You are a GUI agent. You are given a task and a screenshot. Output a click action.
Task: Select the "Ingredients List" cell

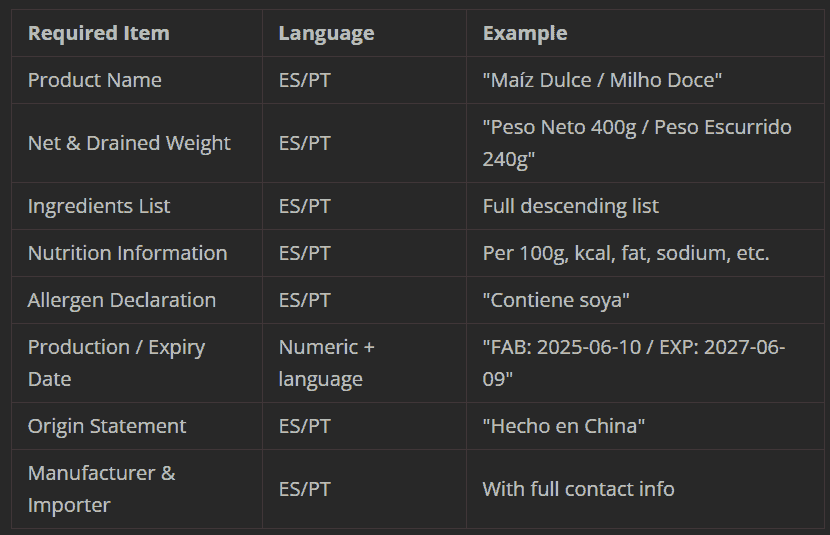click(x=99, y=206)
